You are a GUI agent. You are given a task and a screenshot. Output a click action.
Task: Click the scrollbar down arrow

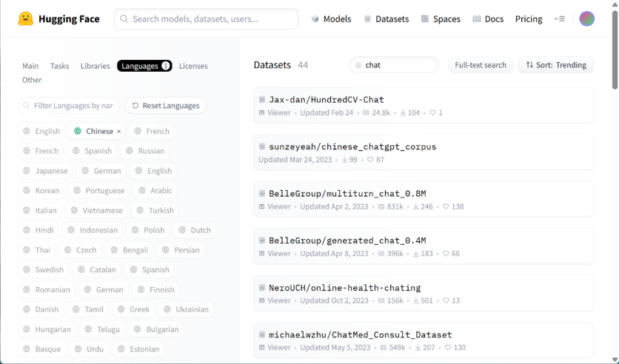(615, 360)
